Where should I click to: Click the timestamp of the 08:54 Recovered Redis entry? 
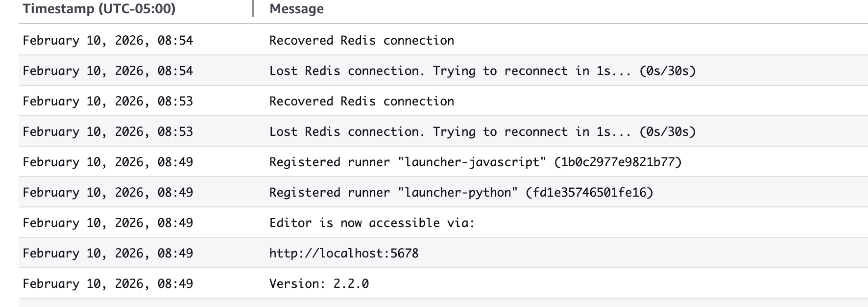click(x=108, y=41)
